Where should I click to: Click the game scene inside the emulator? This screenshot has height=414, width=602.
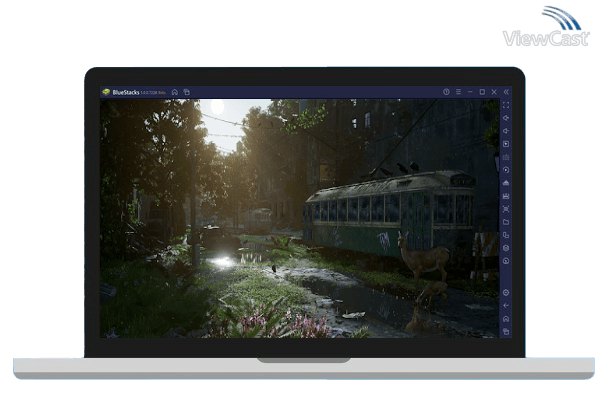coord(299,219)
